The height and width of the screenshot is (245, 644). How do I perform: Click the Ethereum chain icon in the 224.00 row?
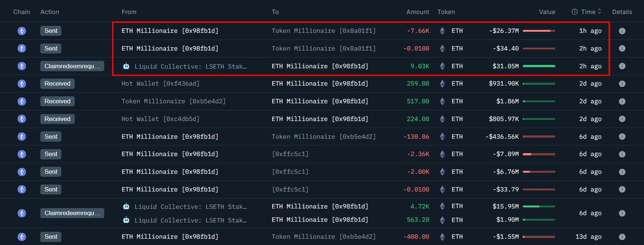coord(22,119)
